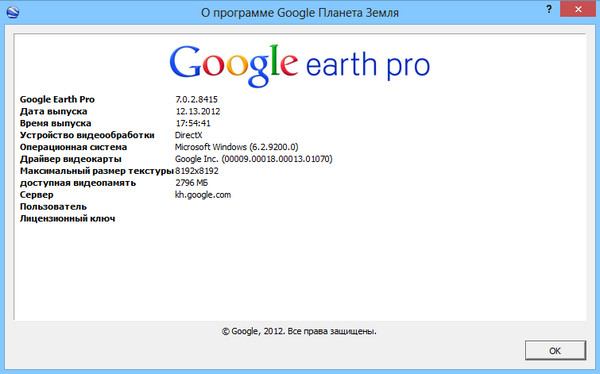
Task: Click the 'Google Earth Pro' label
Action: (x=57, y=100)
